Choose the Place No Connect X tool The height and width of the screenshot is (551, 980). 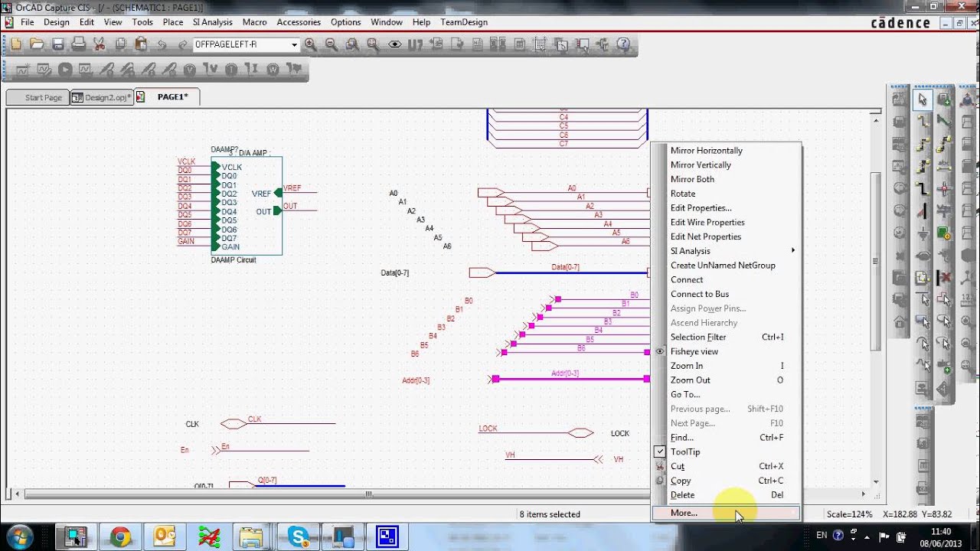944,277
